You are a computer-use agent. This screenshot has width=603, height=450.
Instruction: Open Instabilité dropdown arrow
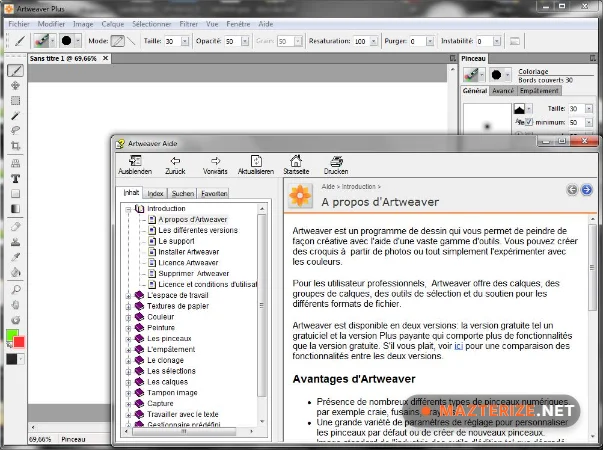pos(497,41)
